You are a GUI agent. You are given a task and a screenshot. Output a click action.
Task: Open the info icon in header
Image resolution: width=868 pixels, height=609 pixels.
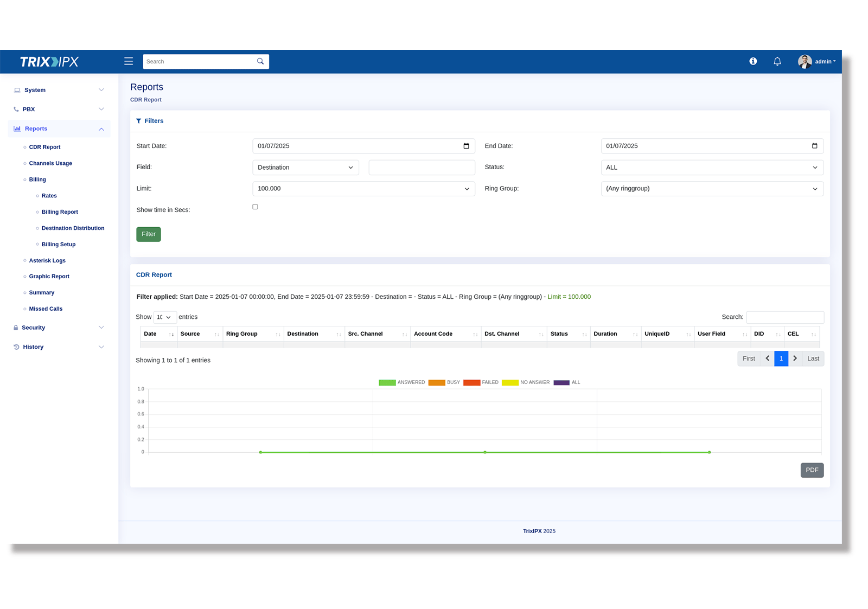[753, 61]
